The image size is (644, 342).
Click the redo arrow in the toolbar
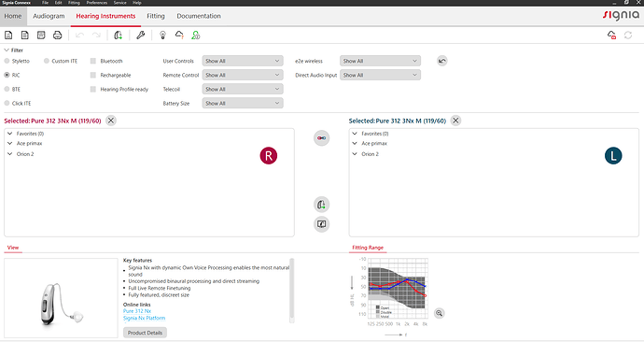pyautogui.click(x=96, y=36)
